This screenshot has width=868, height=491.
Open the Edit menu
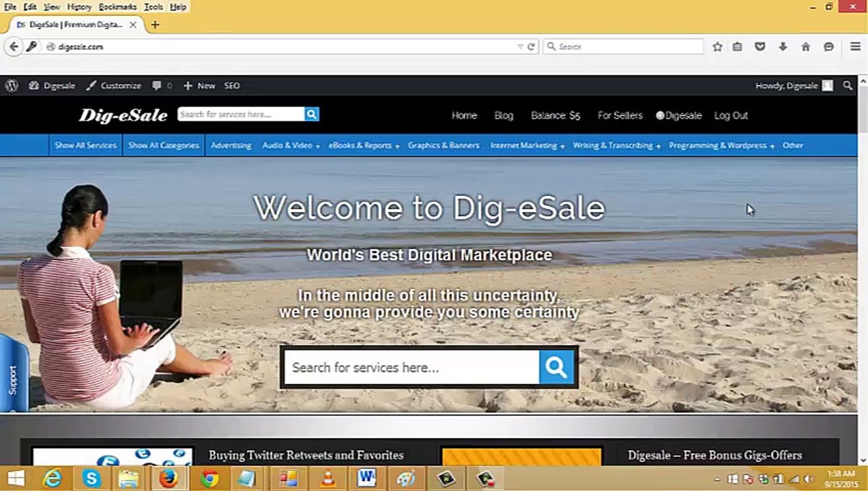tap(30, 7)
